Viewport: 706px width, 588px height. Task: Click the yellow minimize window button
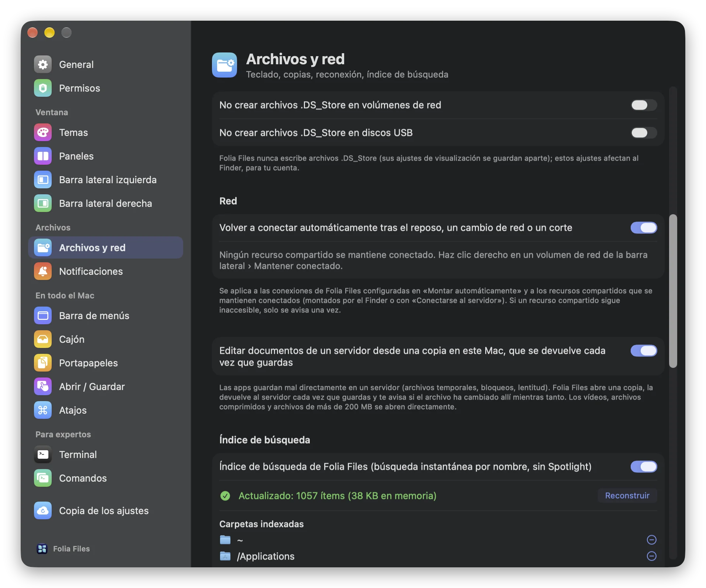click(x=49, y=33)
